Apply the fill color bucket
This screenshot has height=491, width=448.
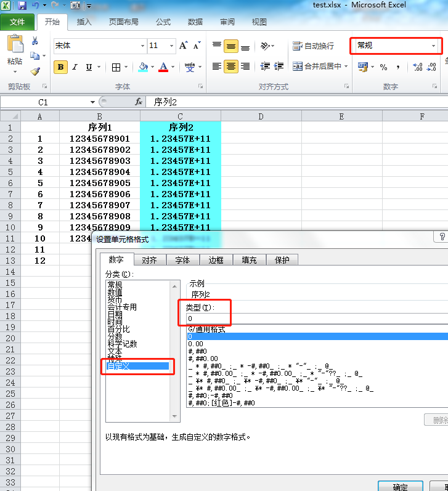click(x=143, y=67)
